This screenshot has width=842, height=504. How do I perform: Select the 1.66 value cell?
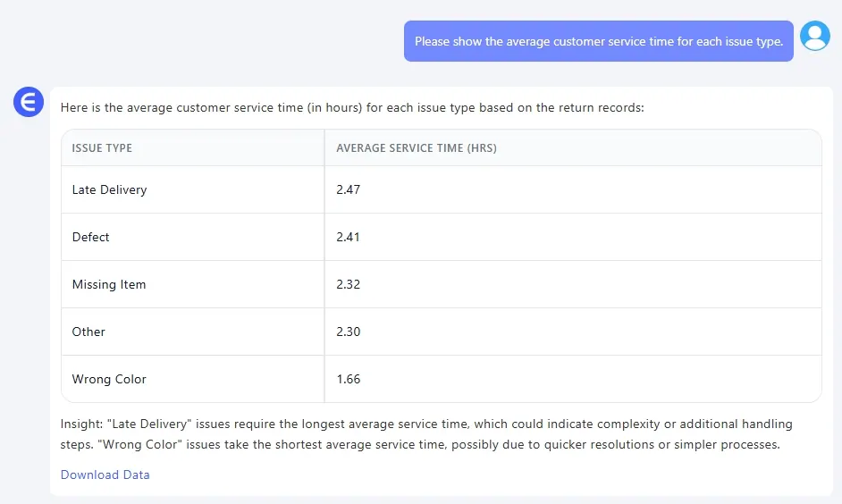tap(349, 379)
